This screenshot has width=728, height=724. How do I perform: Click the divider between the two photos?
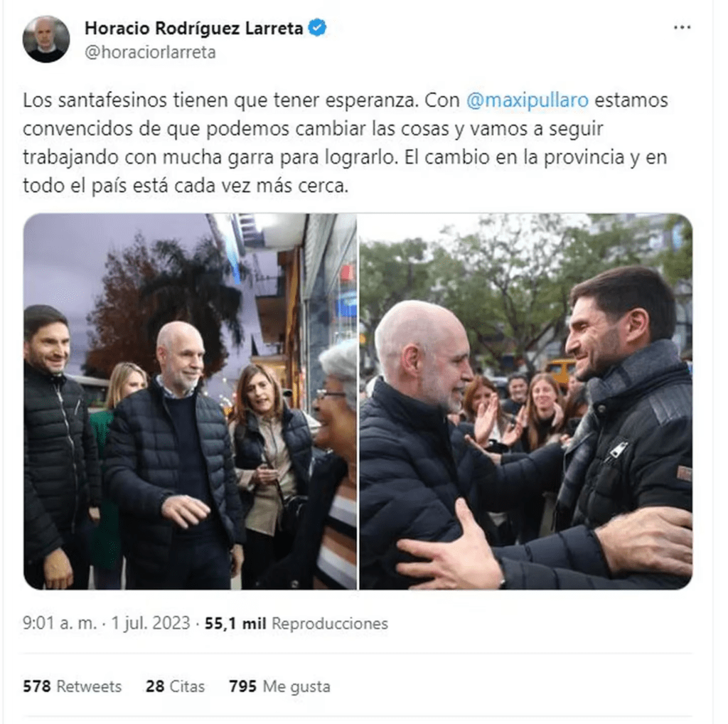tap(358, 402)
